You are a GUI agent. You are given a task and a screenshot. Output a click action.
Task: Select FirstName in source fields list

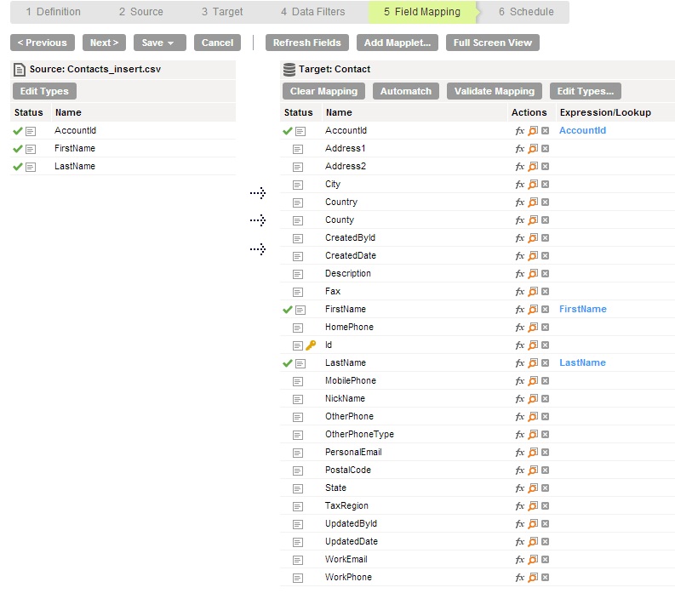pos(75,148)
